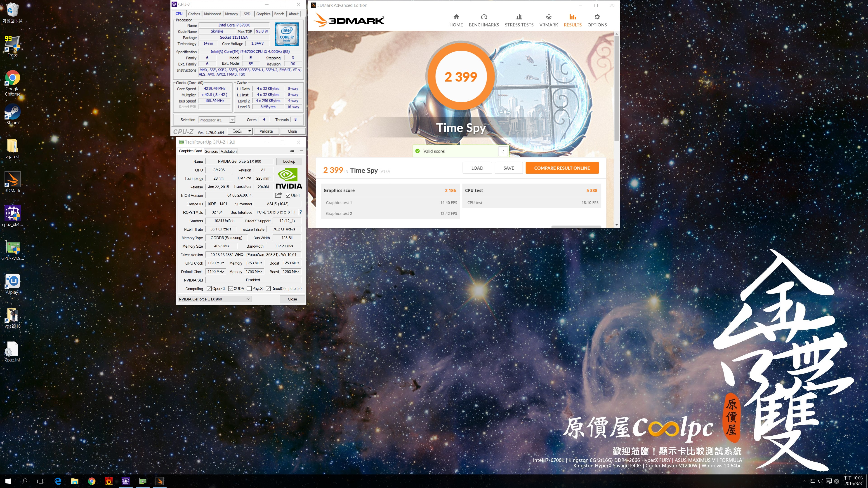Open the vgatest folder icon
This screenshot has width=868, height=488.
coord(12,148)
